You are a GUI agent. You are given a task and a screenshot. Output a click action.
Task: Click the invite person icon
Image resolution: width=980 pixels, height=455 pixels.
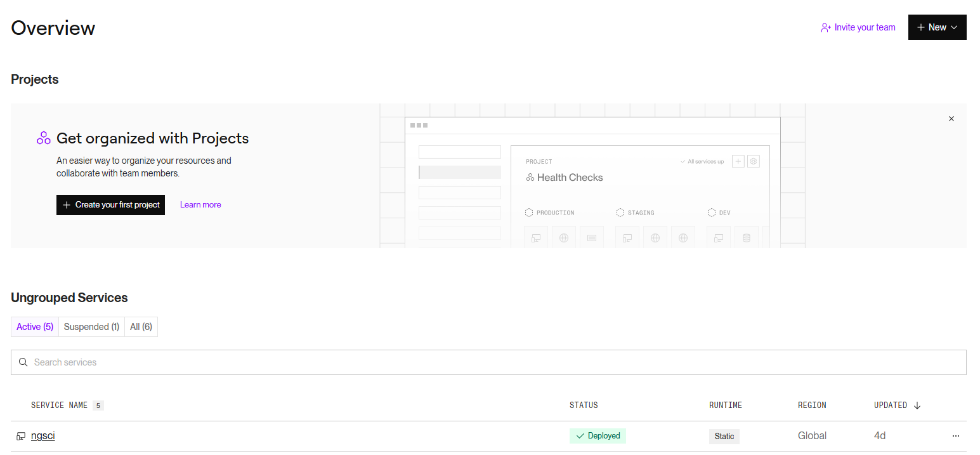coord(826,28)
